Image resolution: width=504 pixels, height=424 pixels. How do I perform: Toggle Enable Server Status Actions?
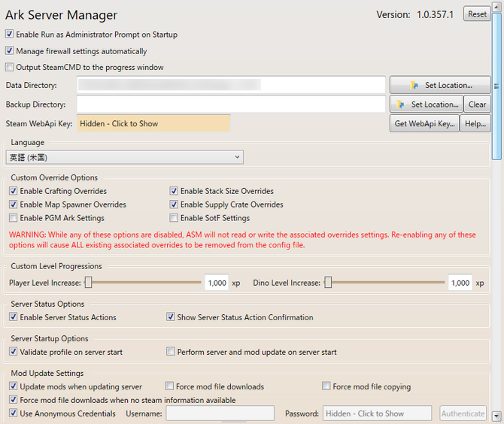(x=14, y=316)
